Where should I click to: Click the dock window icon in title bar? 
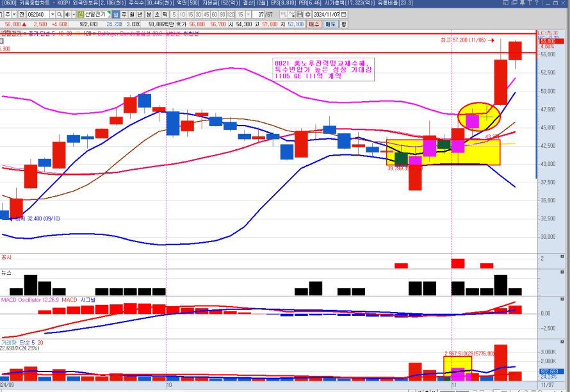(506, 3)
